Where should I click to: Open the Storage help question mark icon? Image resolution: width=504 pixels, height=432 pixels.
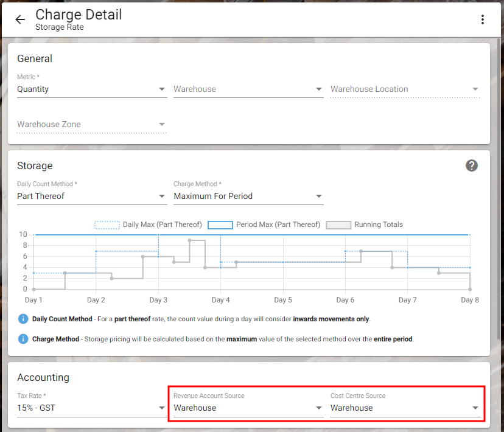point(472,165)
